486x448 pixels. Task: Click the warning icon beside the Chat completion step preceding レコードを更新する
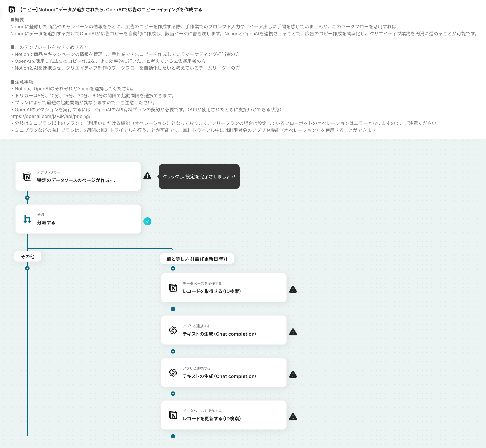tap(293, 374)
